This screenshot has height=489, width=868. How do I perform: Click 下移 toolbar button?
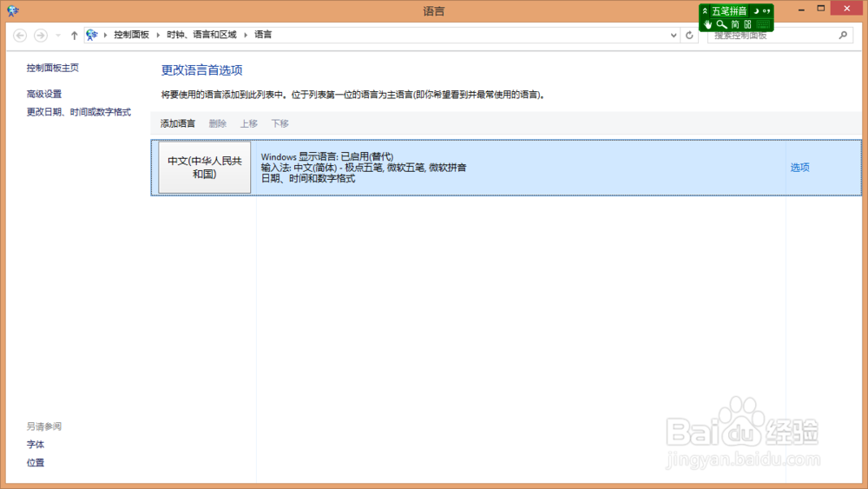pos(279,123)
